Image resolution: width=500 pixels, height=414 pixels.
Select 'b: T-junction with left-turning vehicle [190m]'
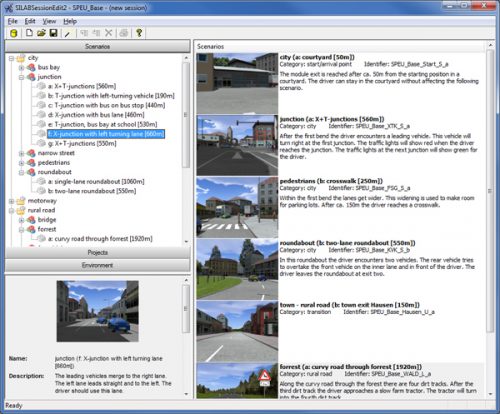(x=111, y=96)
